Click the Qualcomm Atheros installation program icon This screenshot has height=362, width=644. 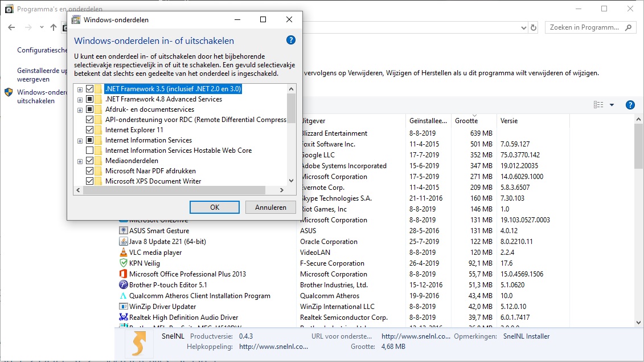pos(123,296)
